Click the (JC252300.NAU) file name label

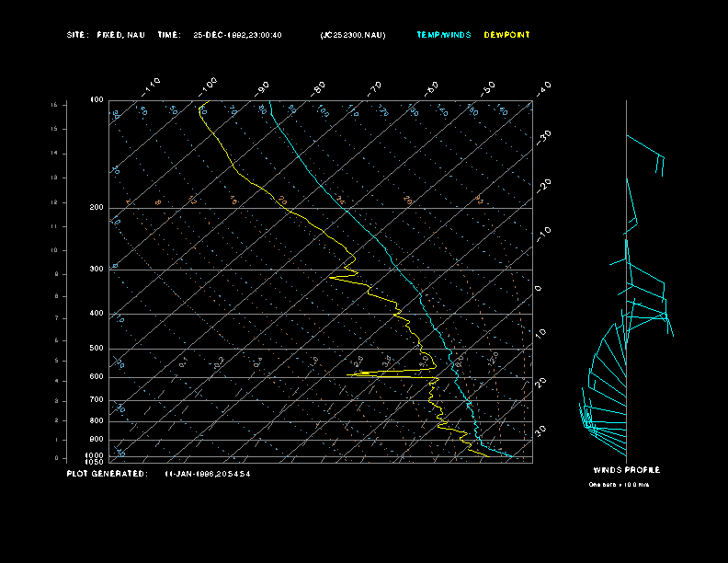pyautogui.click(x=353, y=35)
